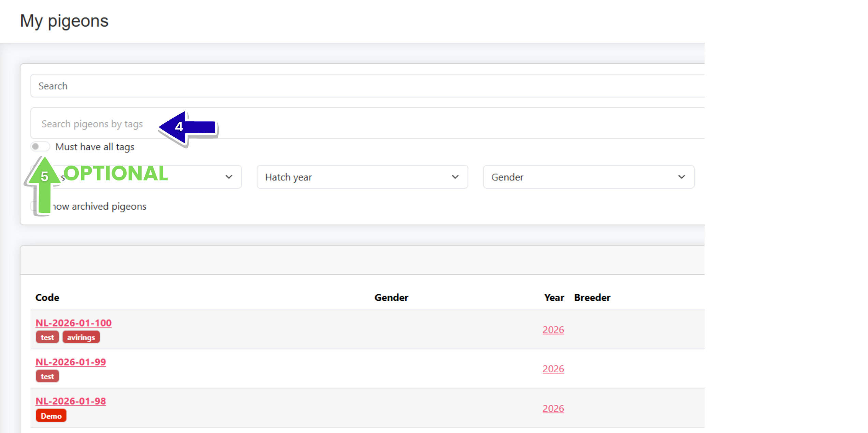
Task: Click the avirings tag badge
Action: 81,337
